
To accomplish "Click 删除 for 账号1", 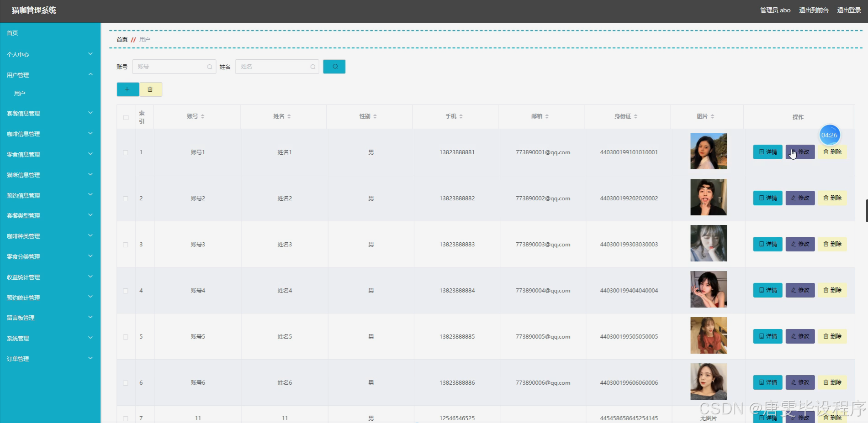I will 832,152.
